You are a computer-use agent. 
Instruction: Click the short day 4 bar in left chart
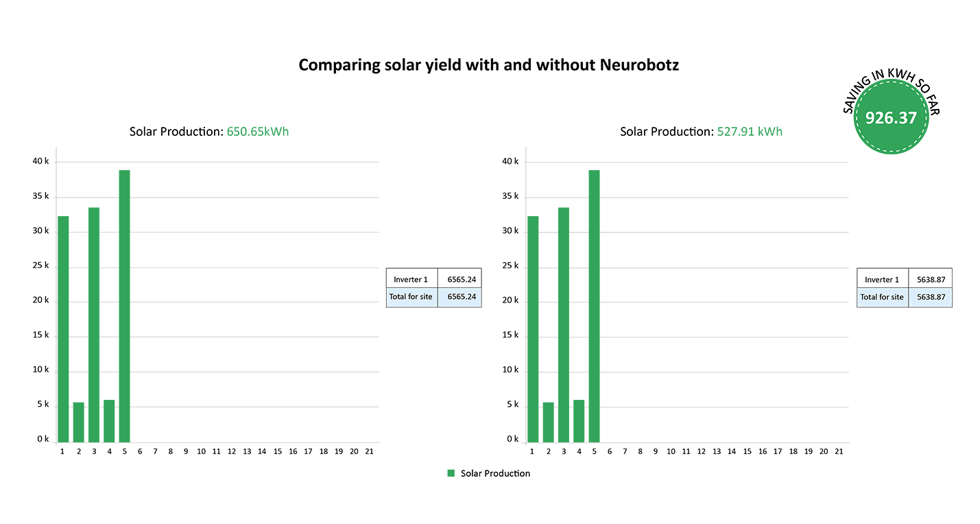pos(109,421)
